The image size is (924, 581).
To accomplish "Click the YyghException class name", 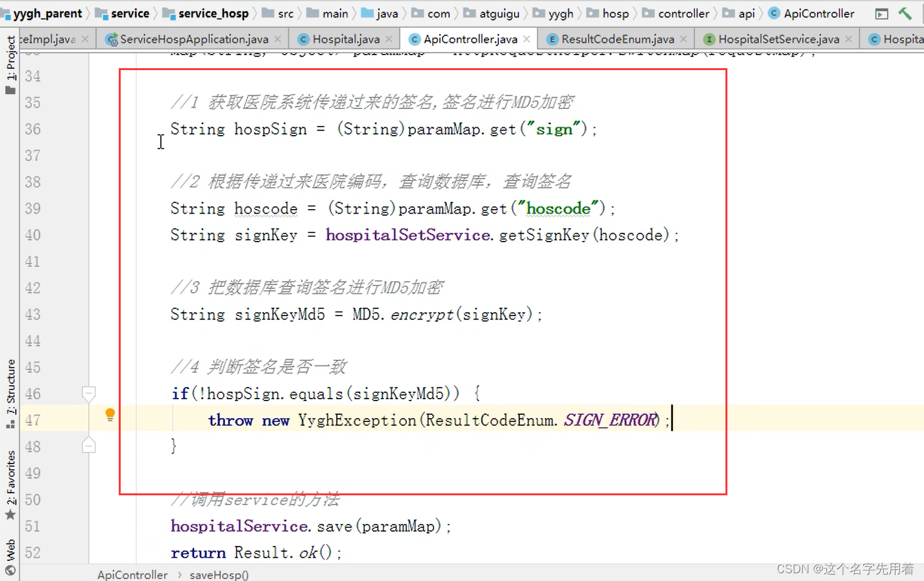I will pyautogui.click(x=357, y=420).
